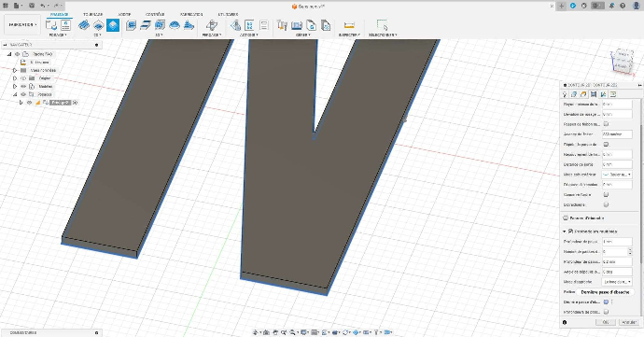Click the info icon at the dialog bottom
The width and height of the screenshot is (644, 337).
(x=565, y=323)
